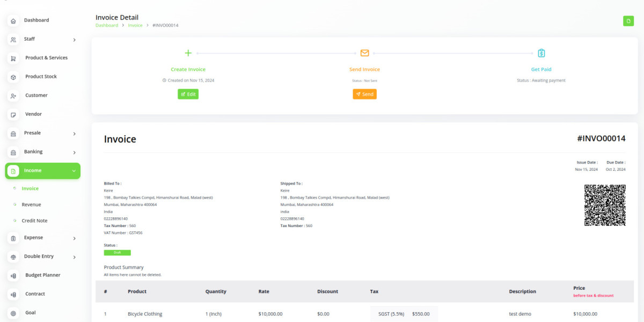This screenshot has width=644, height=322.
Task: Click the Double Entry scales icon
Action: (x=13, y=257)
